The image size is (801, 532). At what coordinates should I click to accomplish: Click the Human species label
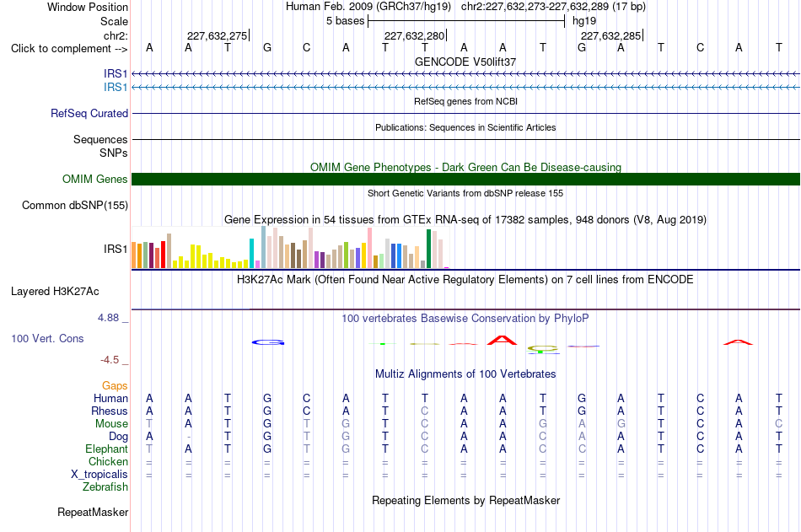tap(110, 399)
